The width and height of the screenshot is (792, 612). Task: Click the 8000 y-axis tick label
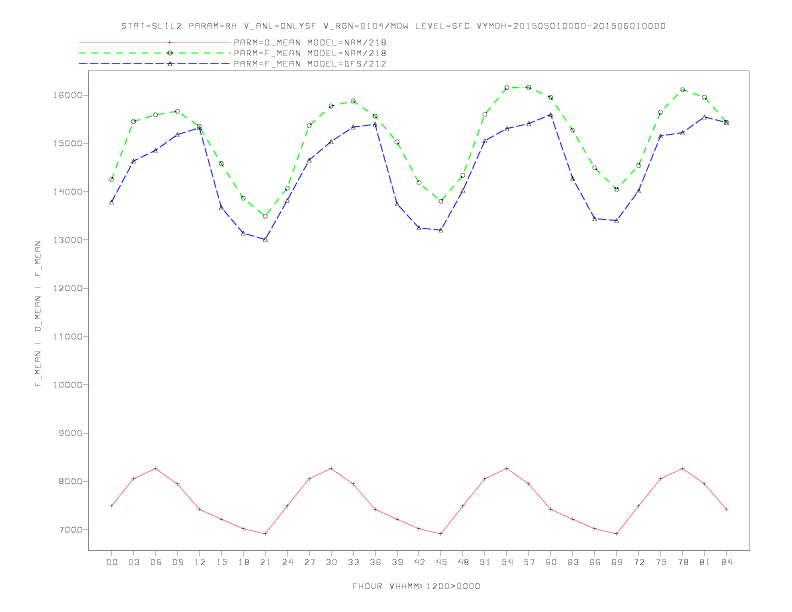coord(70,482)
